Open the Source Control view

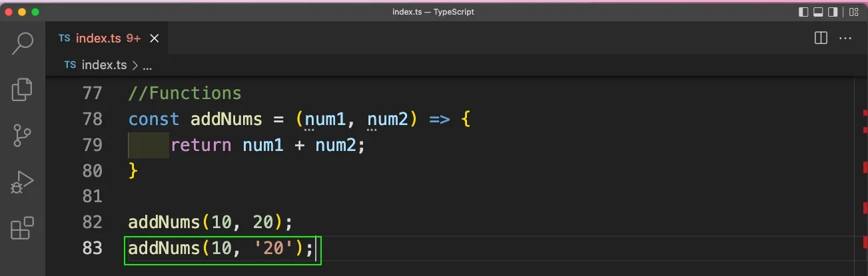23,135
